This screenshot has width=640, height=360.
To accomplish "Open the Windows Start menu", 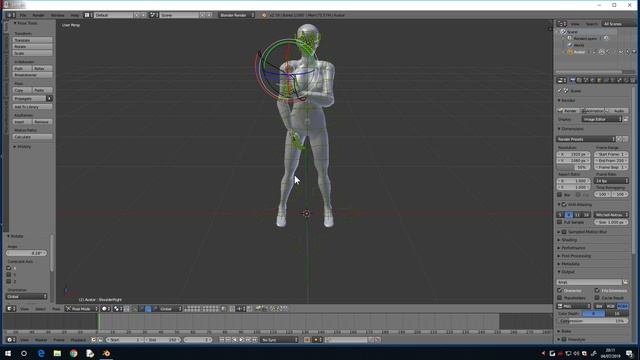I will coord(8,353).
